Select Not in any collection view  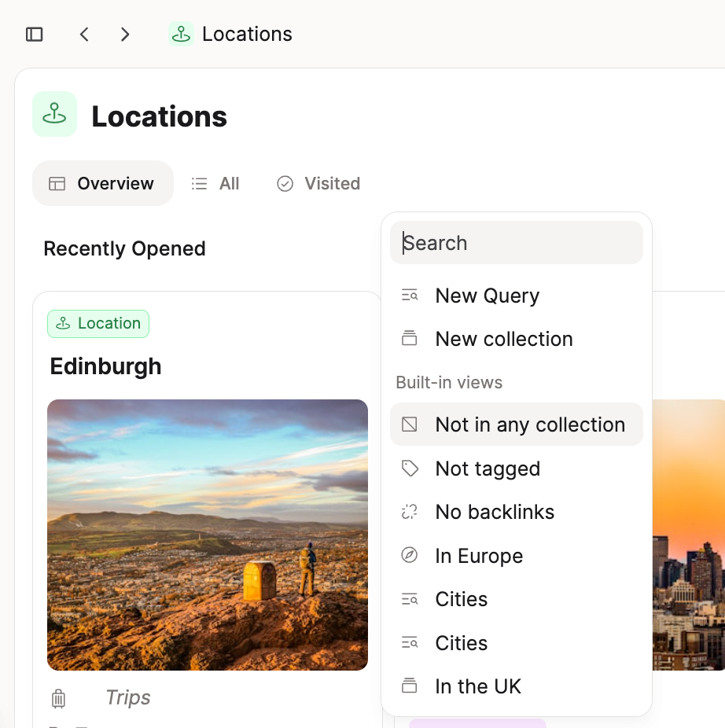pos(517,425)
